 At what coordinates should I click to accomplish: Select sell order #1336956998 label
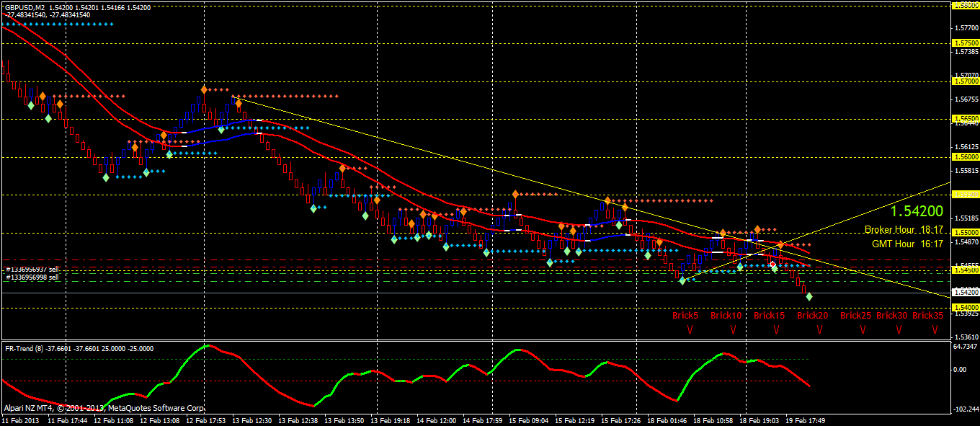pos(32,277)
